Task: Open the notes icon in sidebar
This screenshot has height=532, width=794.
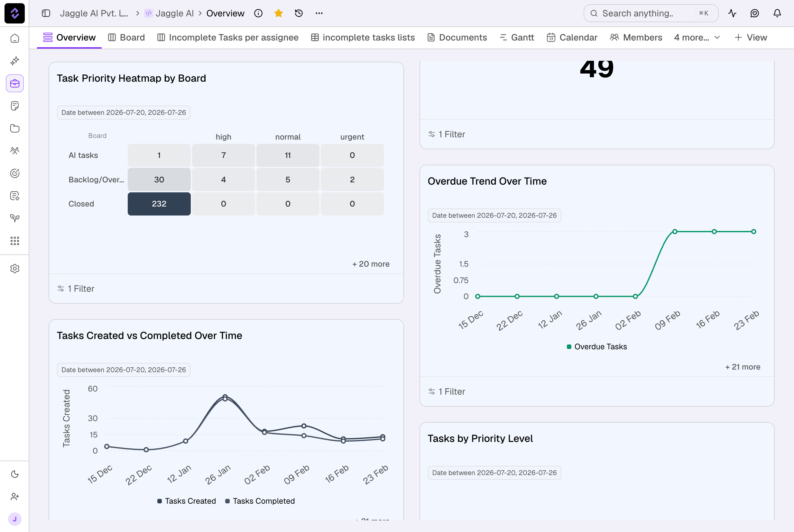Action: tap(14, 106)
